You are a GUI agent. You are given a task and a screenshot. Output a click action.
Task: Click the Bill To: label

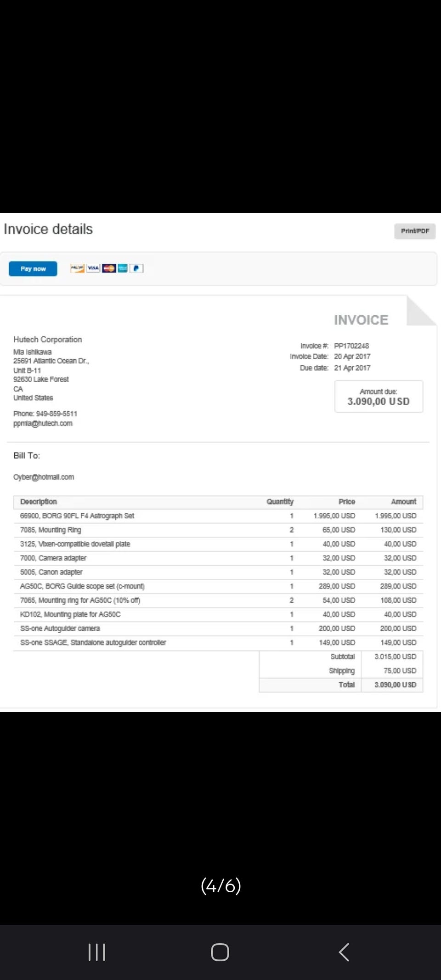click(27, 456)
